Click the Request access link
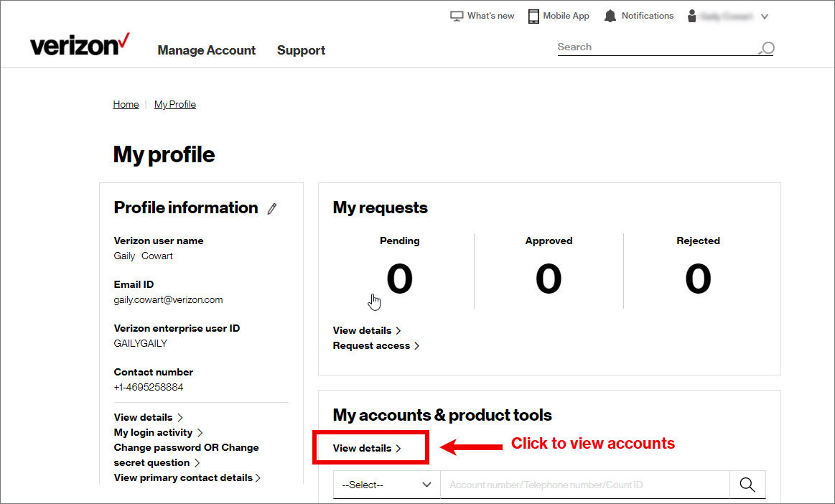 pyautogui.click(x=376, y=346)
